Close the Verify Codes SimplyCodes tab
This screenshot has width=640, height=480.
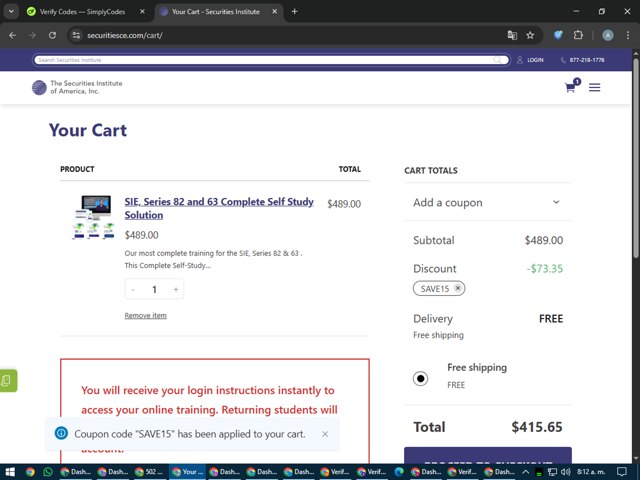(x=142, y=11)
